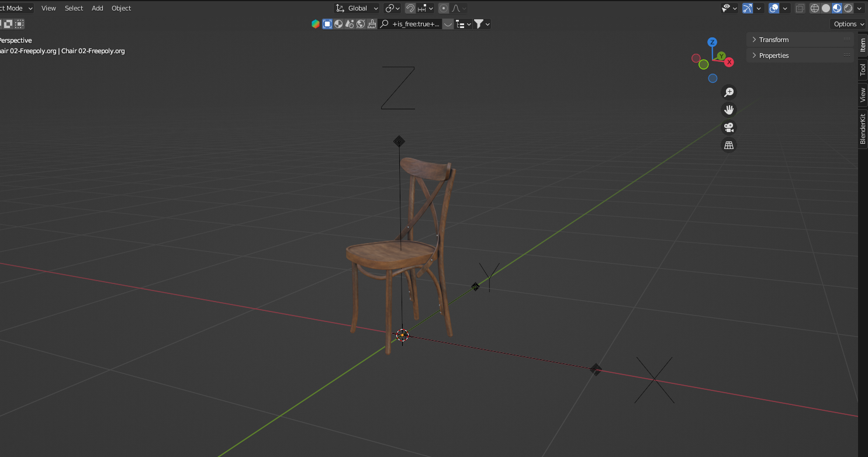The image size is (868, 457).
Task: Switch to the Item sidebar tab
Action: [863, 45]
